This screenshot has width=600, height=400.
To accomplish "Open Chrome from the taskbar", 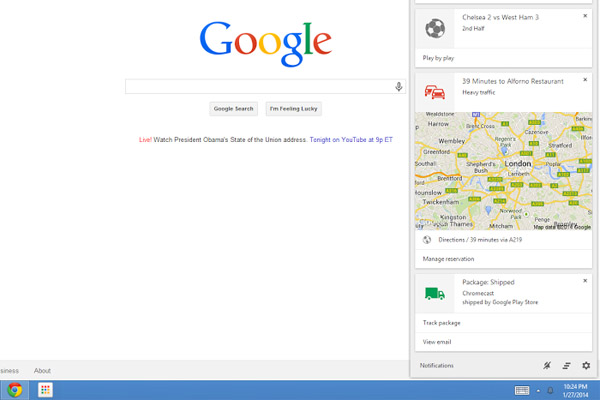I will click(x=15, y=390).
